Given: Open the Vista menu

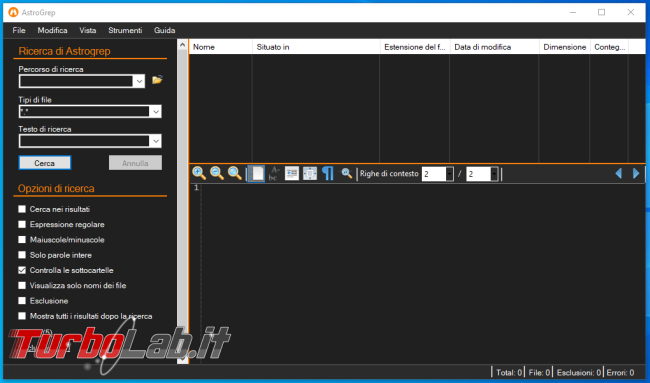Looking at the screenshot, I should pos(88,30).
